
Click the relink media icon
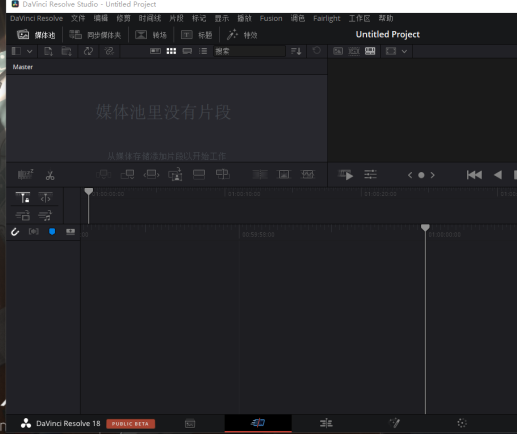(109, 51)
